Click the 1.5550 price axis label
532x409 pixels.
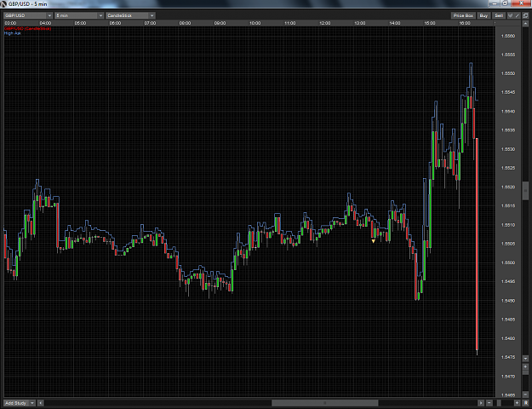click(508, 73)
